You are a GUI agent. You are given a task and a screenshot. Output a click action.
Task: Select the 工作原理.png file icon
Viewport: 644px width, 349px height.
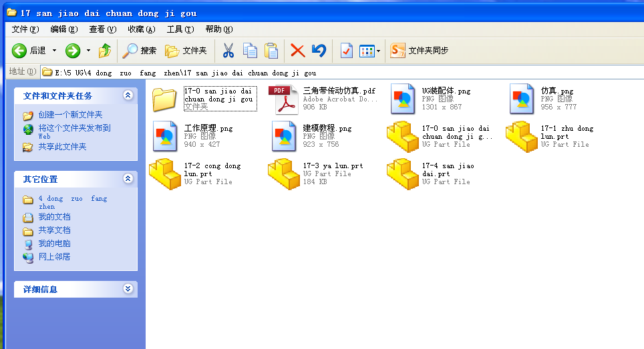tap(165, 136)
